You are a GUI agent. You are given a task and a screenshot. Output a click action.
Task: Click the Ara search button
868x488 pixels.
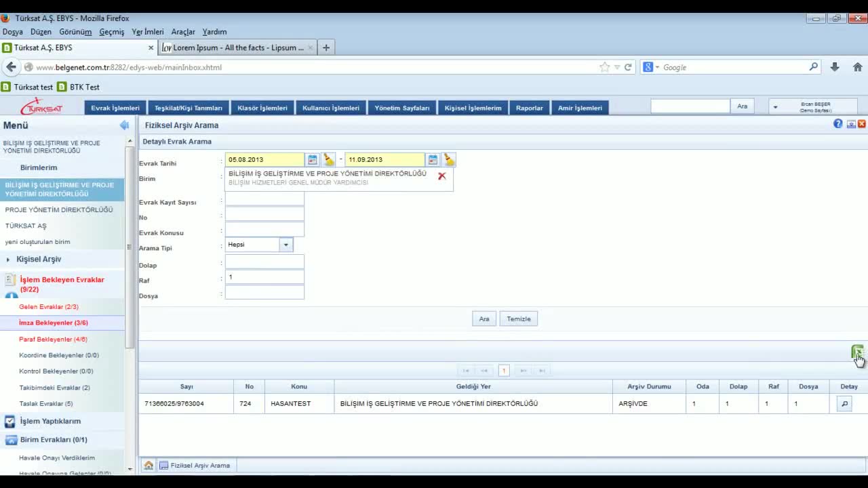[484, 319]
